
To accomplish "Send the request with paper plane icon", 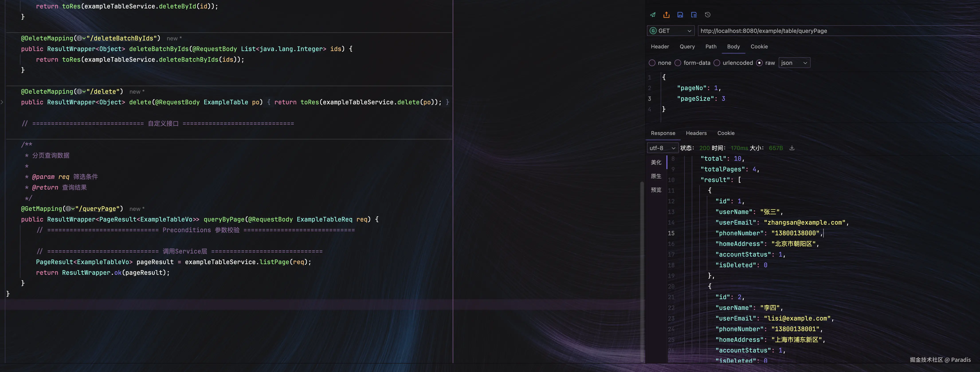I will pyautogui.click(x=653, y=15).
